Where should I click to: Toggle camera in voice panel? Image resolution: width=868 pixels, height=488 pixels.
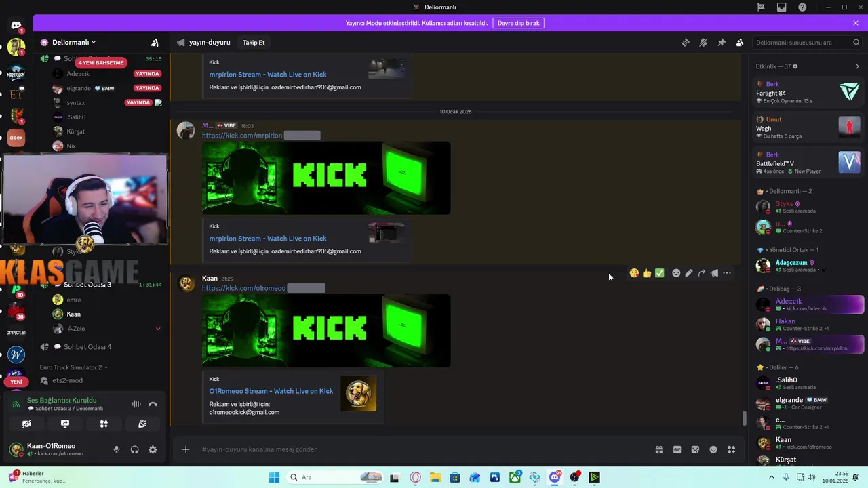(26, 424)
